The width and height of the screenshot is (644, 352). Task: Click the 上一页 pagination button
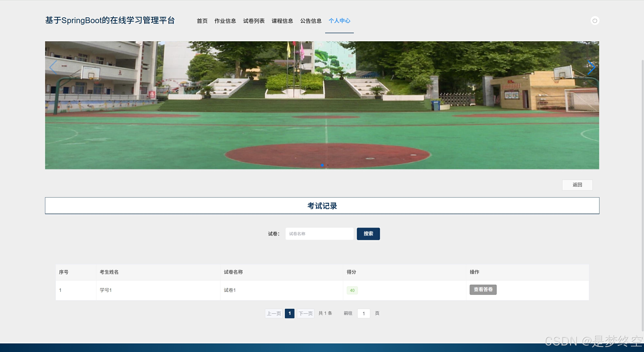tap(274, 314)
